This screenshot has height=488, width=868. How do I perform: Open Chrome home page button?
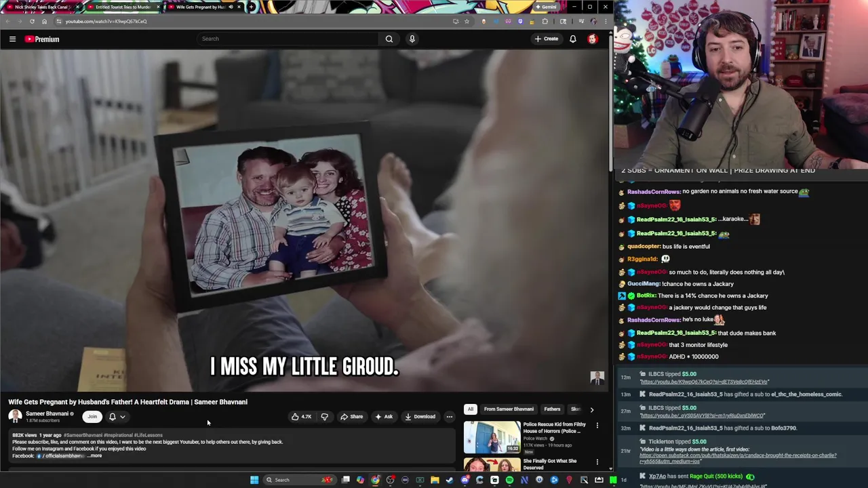point(45,21)
